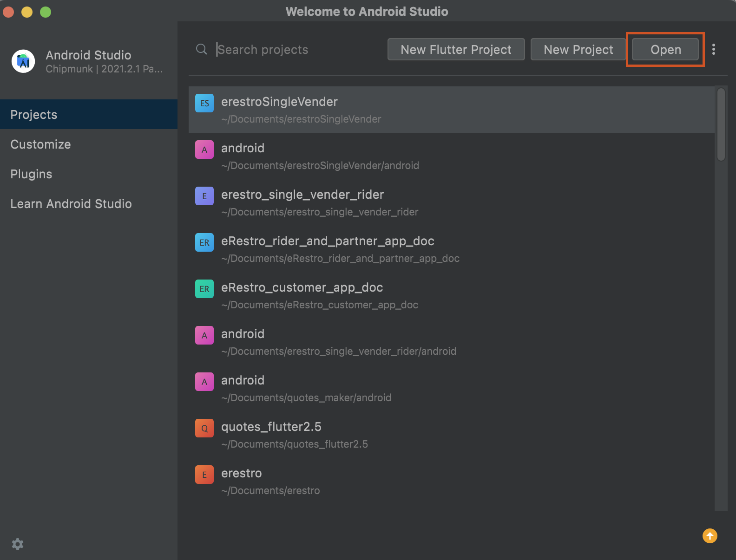Image resolution: width=736 pixels, height=560 pixels.
Task: Click the ER icon of eRestro_rider_and_partner_app_doc
Action: (x=204, y=242)
